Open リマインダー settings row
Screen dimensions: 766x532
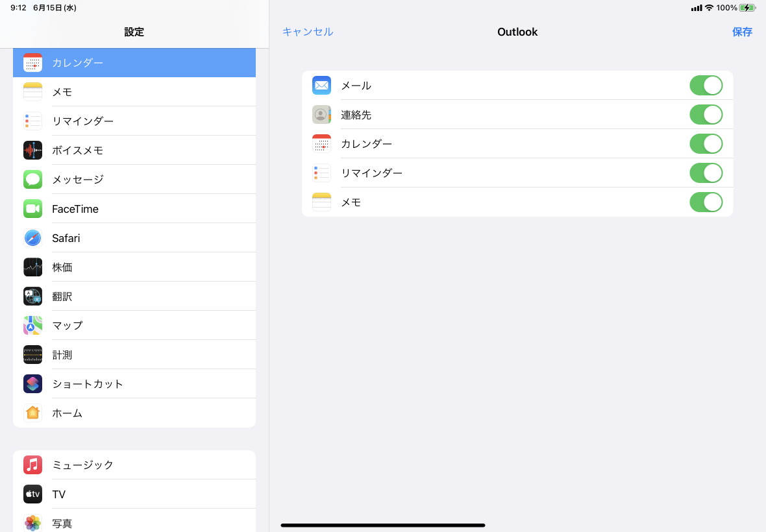pos(134,121)
